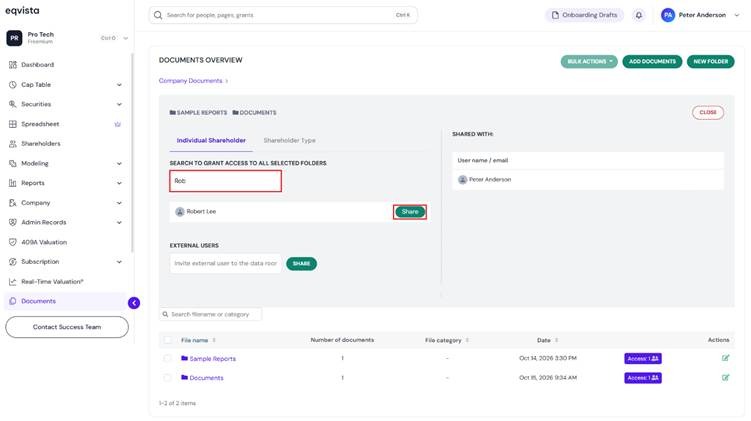751x421 pixels.
Task: Click the Spreadsheet premium crown icon
Action: [117, 124]
